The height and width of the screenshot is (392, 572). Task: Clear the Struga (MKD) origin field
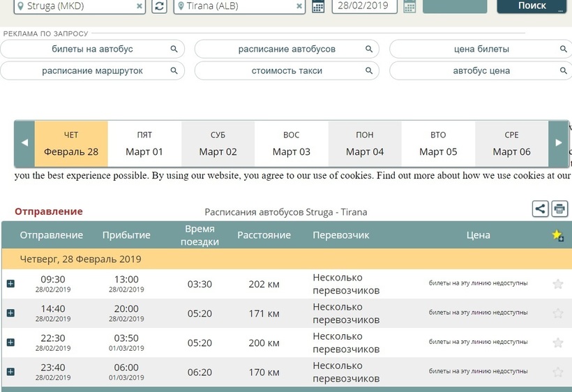[x=140, y=6]
